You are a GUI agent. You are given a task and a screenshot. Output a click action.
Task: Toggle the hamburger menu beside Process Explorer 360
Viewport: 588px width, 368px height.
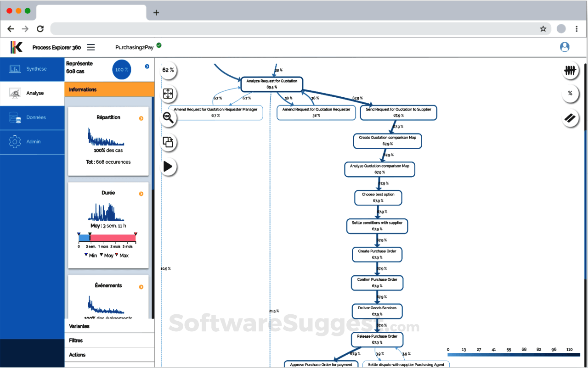pos(90,47)
